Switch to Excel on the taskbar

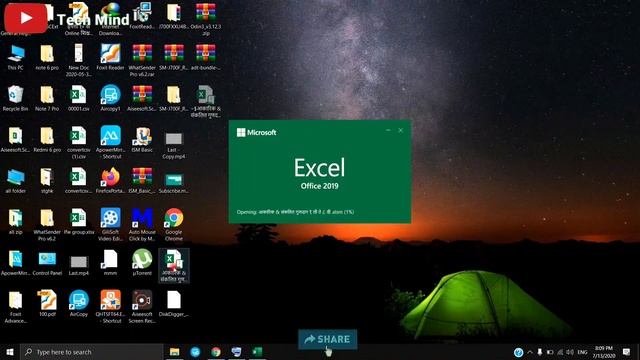257,352
